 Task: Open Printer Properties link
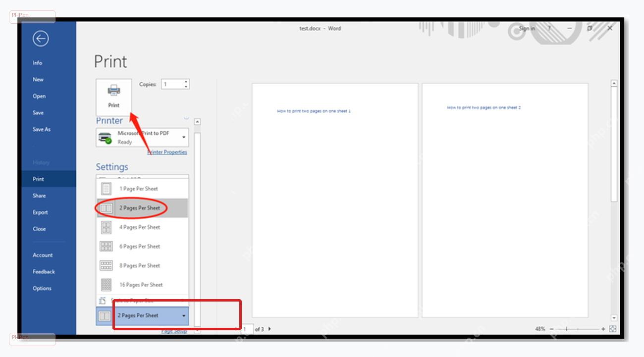(167, 152)
